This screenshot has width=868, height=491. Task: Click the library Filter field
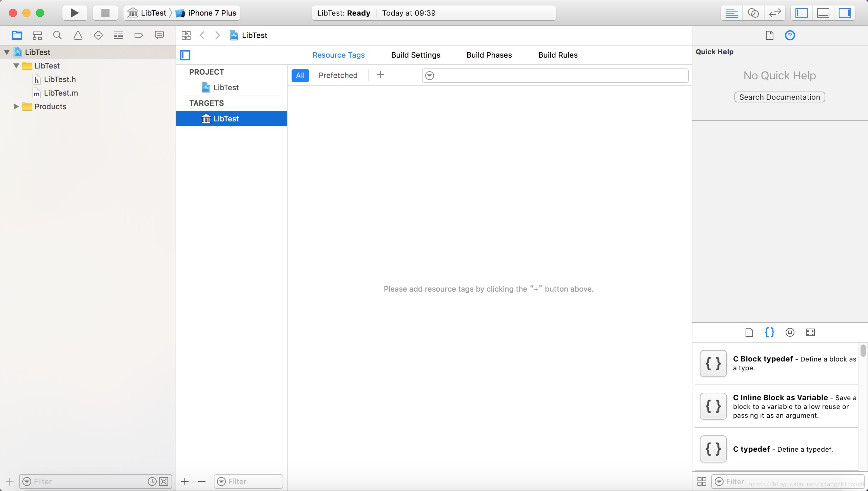(788, 482)
